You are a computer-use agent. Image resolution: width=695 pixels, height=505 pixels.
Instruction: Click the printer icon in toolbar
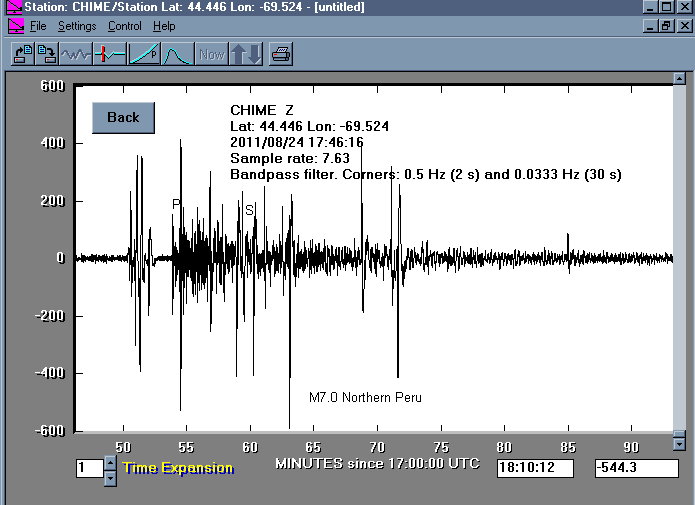pos(281,54)
